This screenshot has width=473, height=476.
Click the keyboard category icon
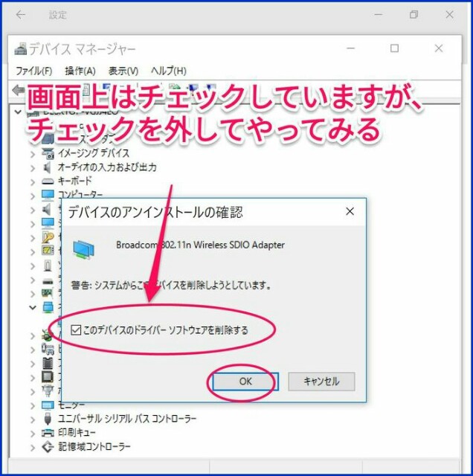[x=48, y=181]
